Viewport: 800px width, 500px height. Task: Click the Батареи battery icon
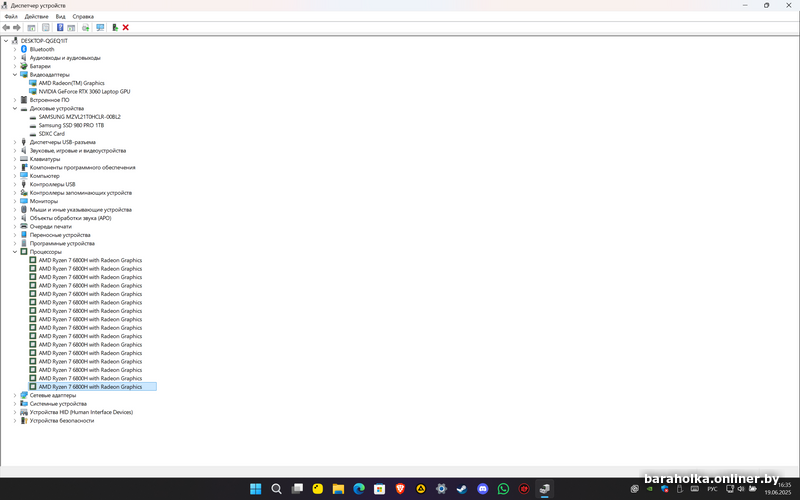click(23, 66)
